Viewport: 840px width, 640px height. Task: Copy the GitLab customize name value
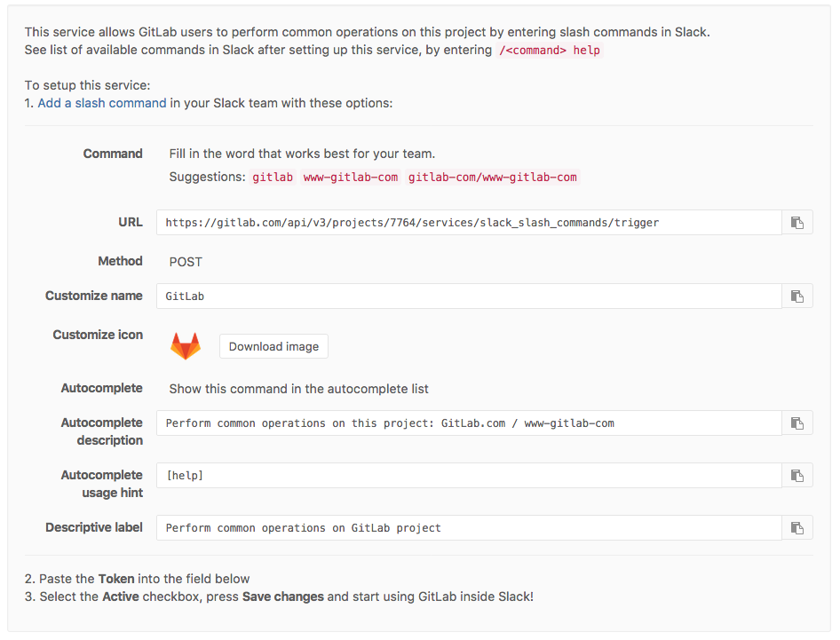pos(796,296)
